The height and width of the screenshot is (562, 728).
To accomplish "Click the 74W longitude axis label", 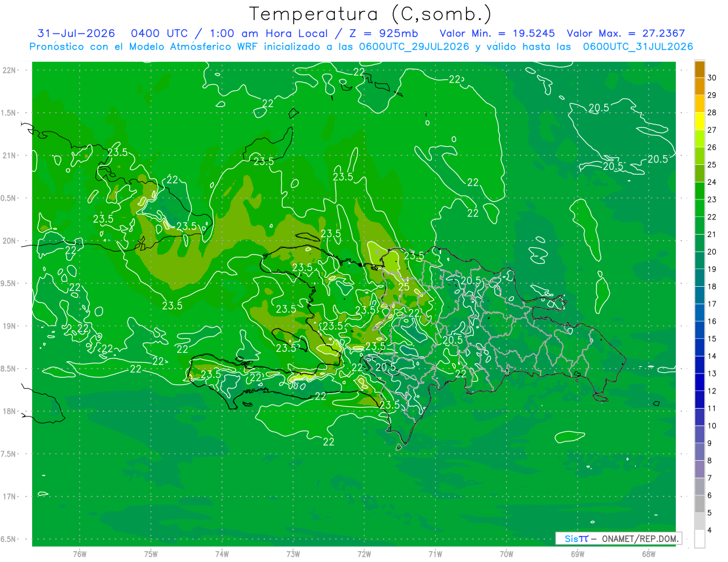I will (222, 554).
